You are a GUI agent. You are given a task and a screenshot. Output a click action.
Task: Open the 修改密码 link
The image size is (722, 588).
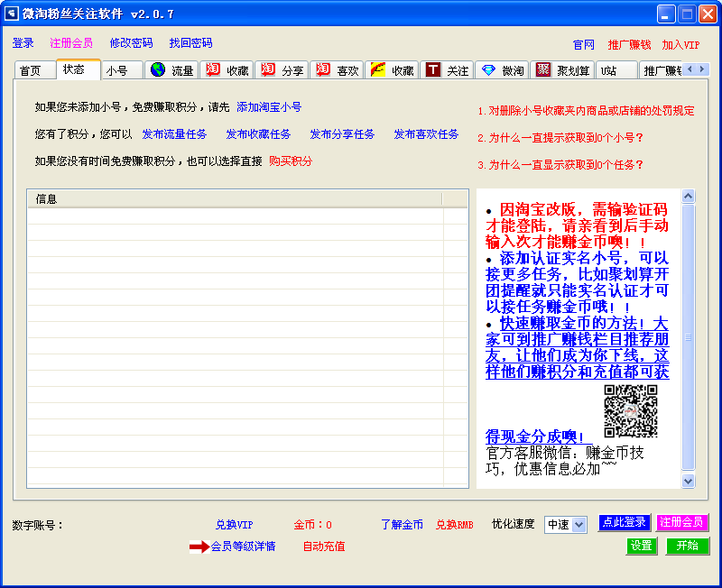coord(131,43)
